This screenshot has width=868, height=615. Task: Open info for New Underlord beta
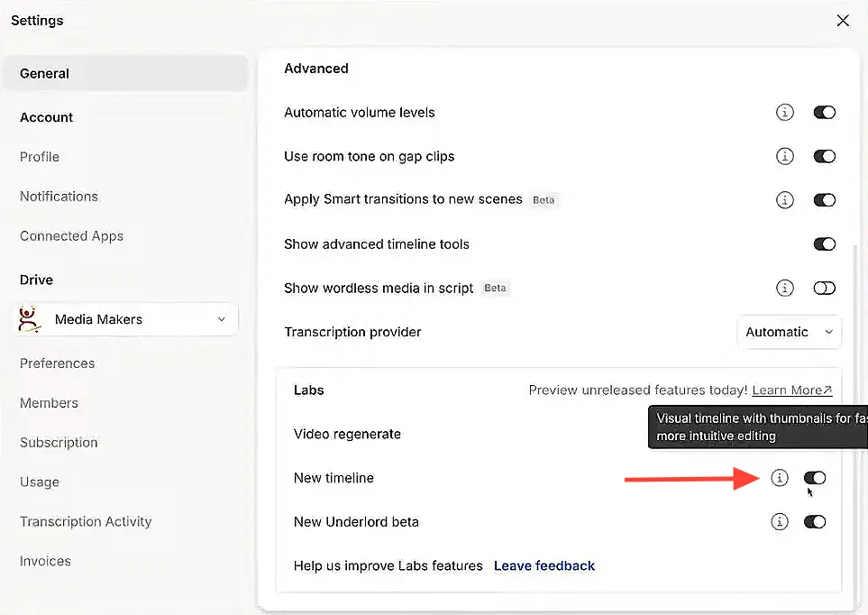coord(779,521)
